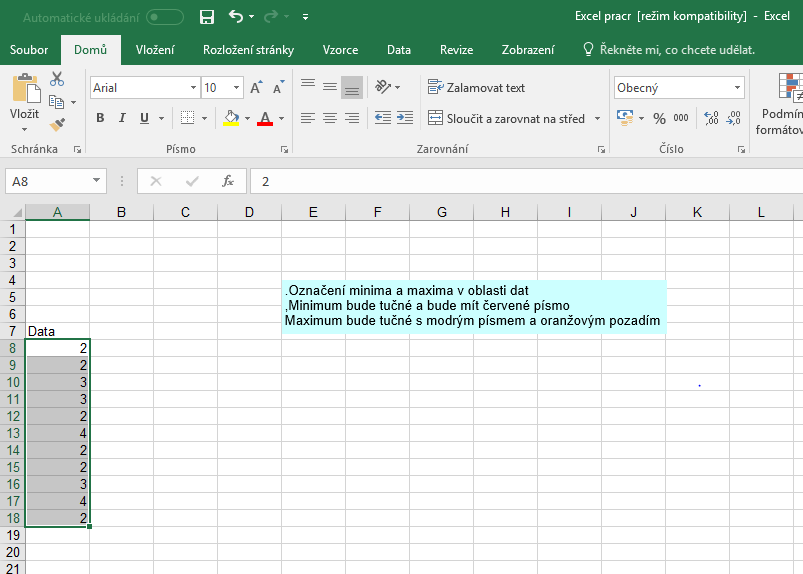Toggle the Automatické ukládání switch
Viewport: 803px width, 574px height.
click(165, 17)
